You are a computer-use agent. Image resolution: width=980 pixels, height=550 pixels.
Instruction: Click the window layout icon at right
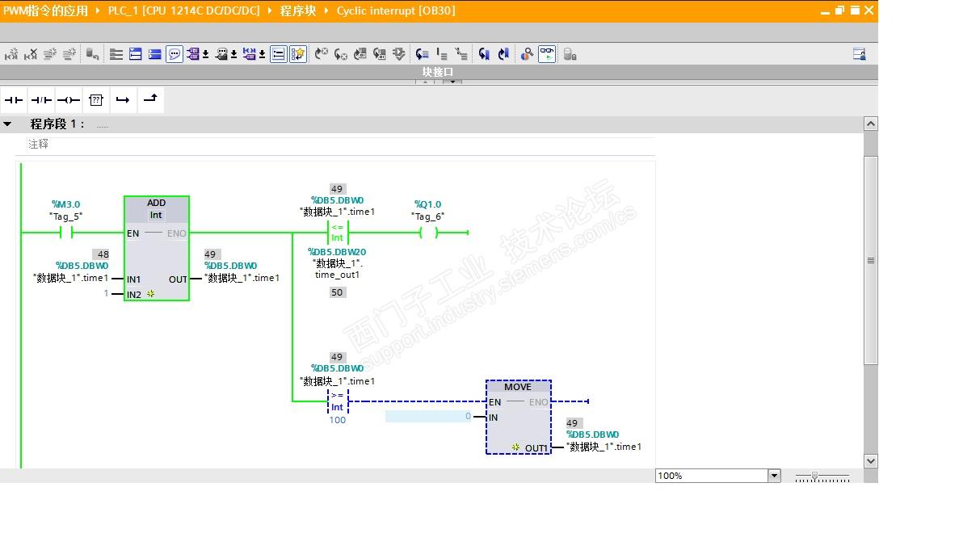(x=860, y=54)
